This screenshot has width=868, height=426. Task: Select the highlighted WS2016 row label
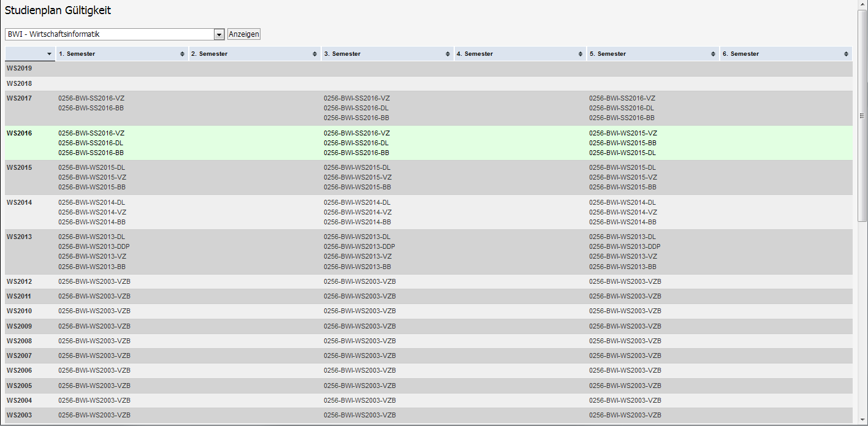pos(20,133)
